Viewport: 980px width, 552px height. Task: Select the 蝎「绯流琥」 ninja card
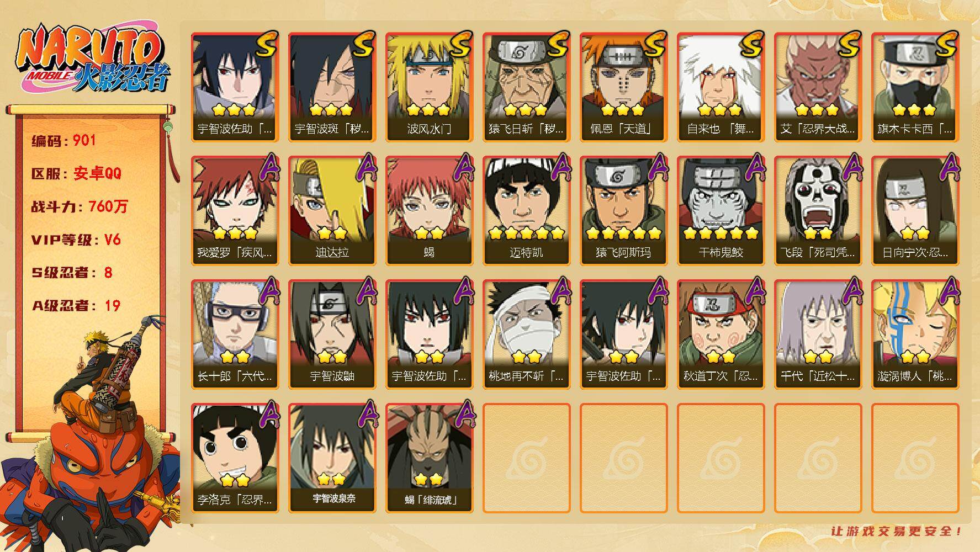429,458
